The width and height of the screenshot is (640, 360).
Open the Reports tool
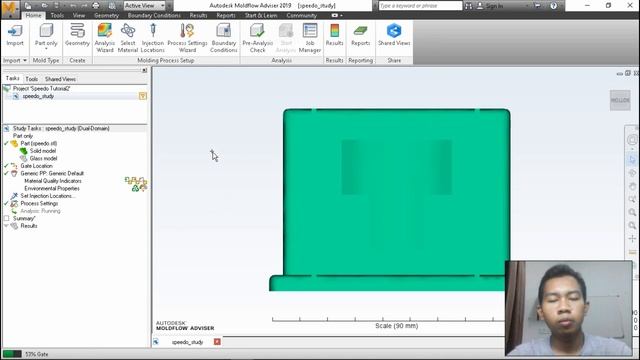[x=360, y=35]
